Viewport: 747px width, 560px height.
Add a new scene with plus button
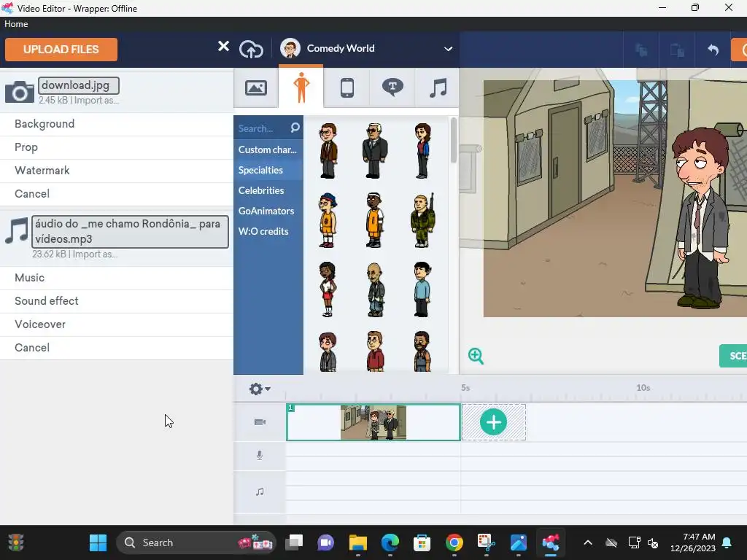coord(494,422)
